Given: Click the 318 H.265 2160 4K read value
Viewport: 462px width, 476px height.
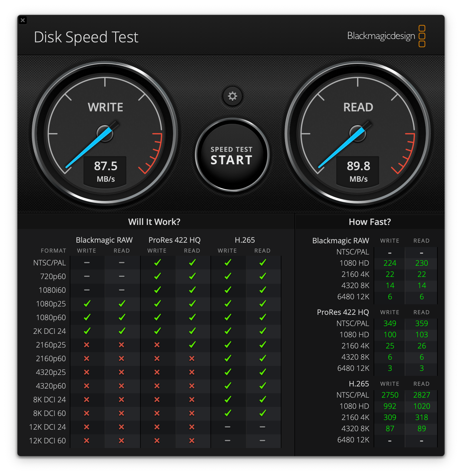Looking at the screenshot, I should [422, 418].
